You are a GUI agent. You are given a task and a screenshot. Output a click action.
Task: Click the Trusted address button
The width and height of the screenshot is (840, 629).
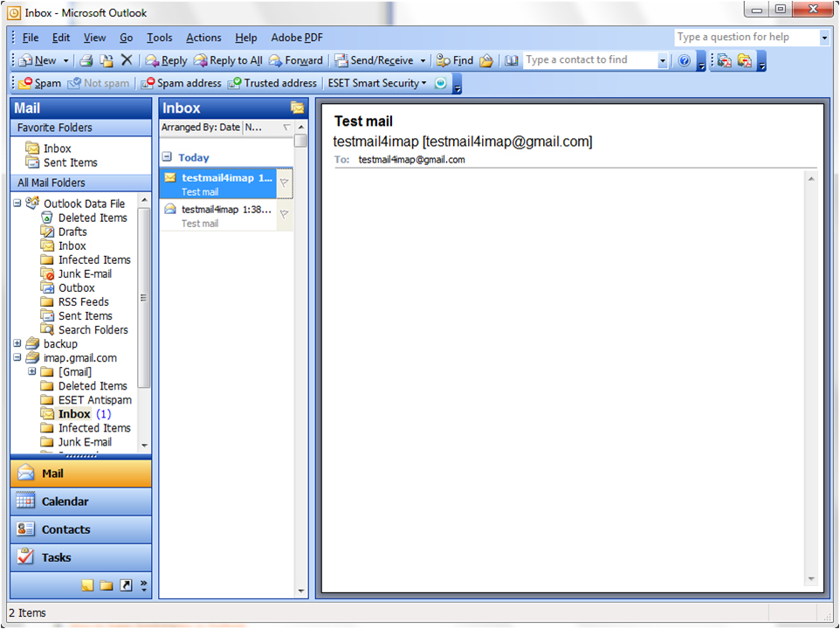click(272, 83)
